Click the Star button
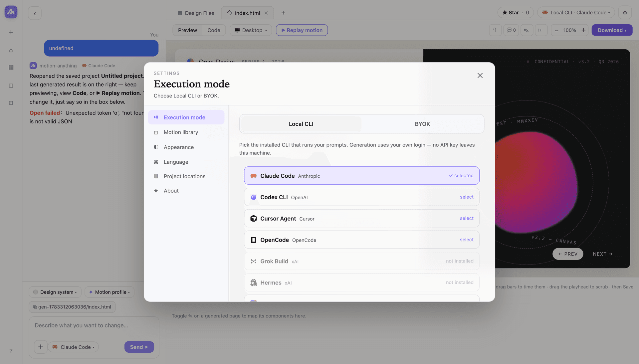 [x=516, y=13]
